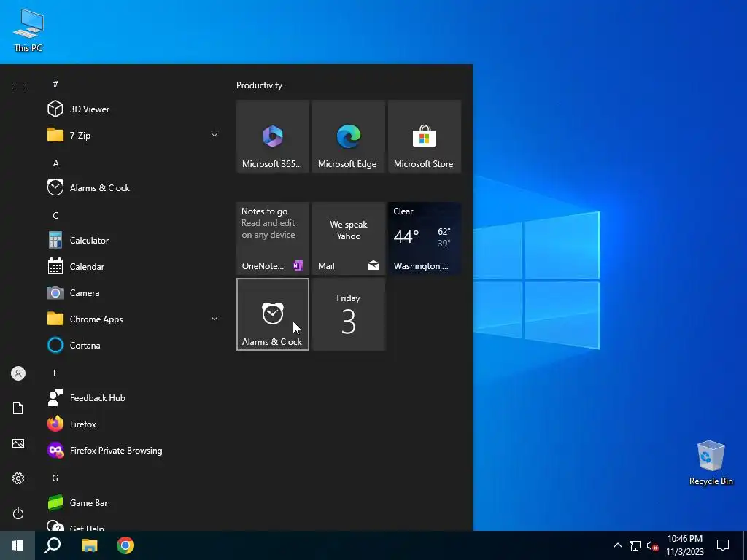This screenshot has width=747, height=560.
Task: Click the Power button in Start
Action: click(x=18, y=513)
